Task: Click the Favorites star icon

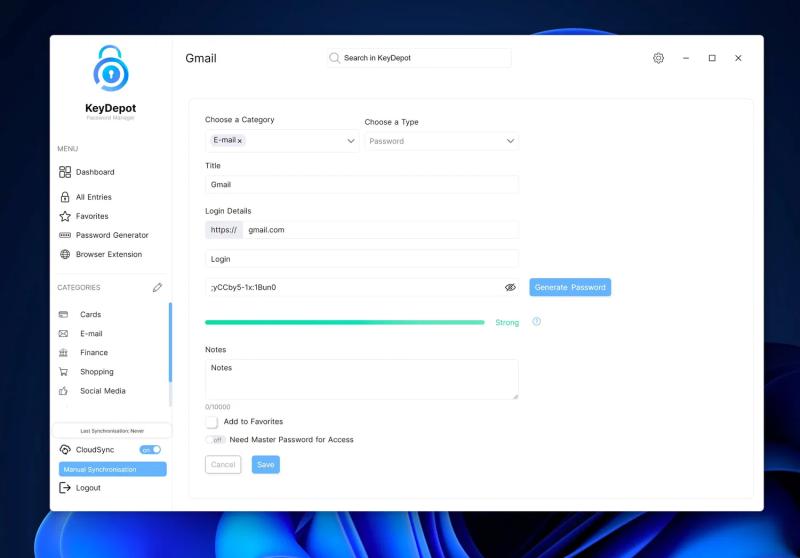Action: pyautogui.click(x=65, y=216)
